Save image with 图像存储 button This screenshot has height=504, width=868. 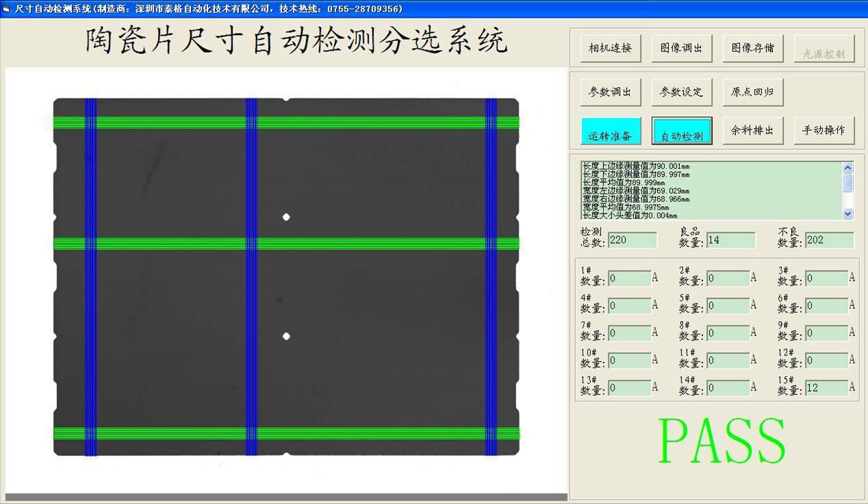click(753, 49)
